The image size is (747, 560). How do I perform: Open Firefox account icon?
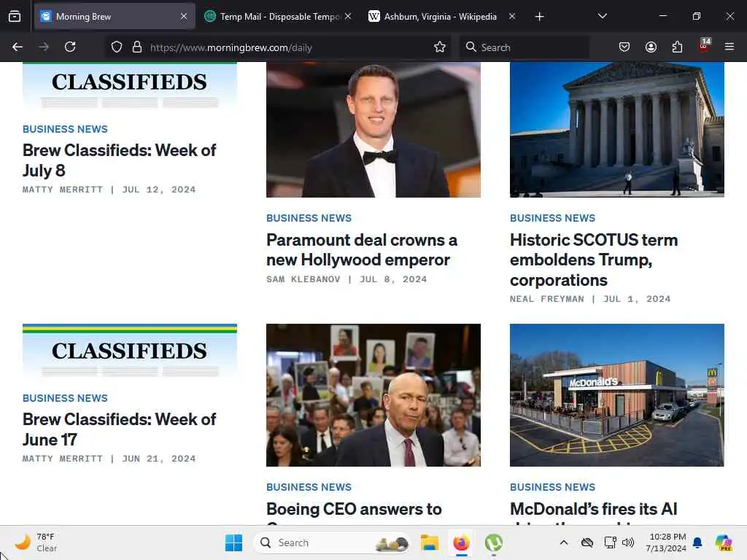tap(651, 47)
